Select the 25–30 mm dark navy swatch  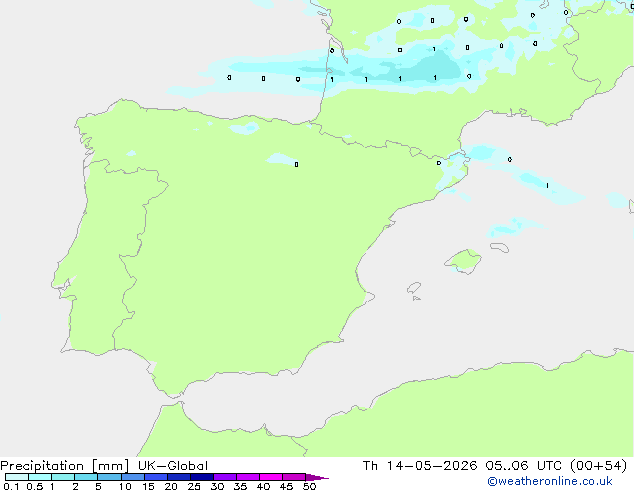tap(201, 477)
